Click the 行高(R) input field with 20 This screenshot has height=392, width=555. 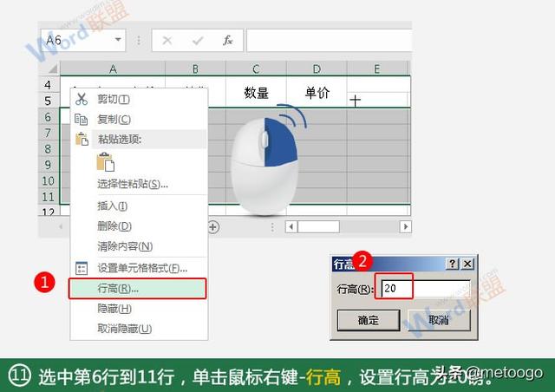tap(426, 289)
